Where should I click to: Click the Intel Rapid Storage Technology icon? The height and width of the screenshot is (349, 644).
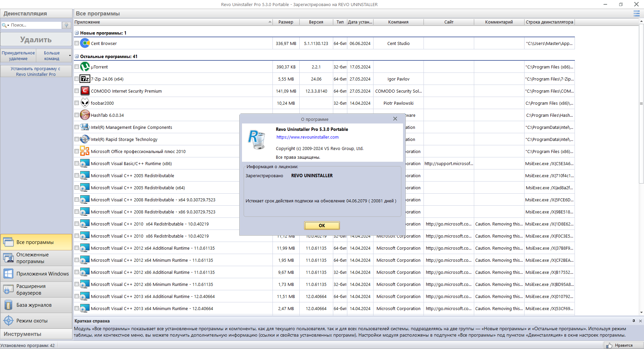(x=85, y=139)
